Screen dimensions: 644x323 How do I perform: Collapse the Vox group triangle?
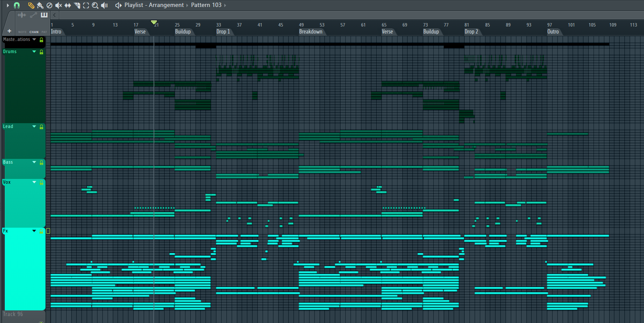34,183
